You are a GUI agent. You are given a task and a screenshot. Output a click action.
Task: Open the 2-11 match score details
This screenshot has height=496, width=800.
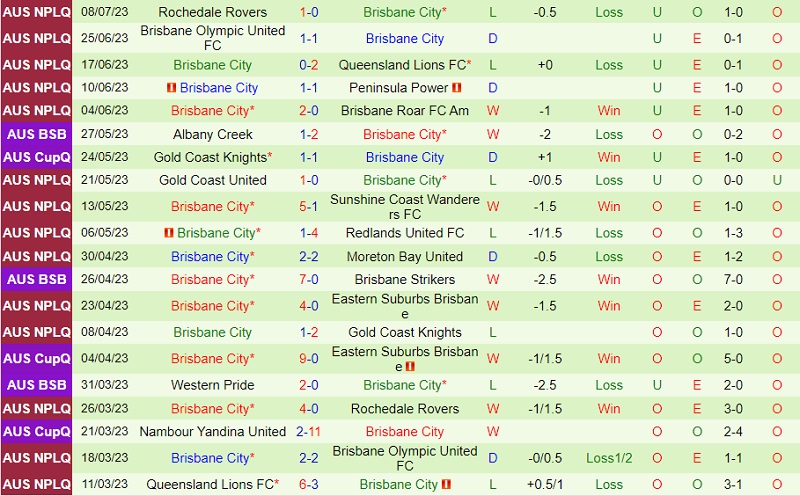pos(309,432)
